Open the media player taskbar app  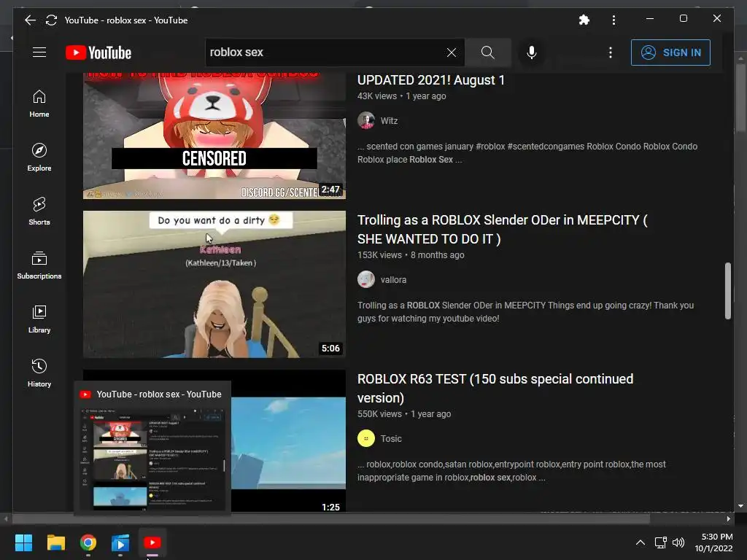tap(120, 542)
